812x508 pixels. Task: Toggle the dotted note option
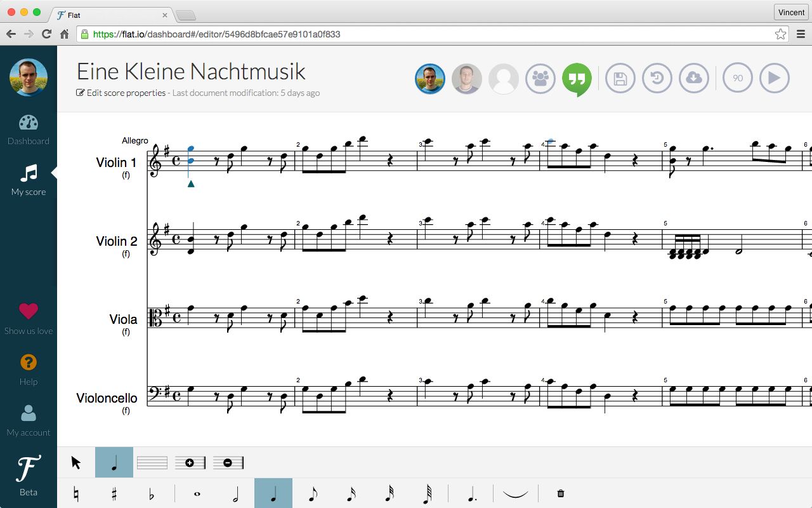click(472, 494)
